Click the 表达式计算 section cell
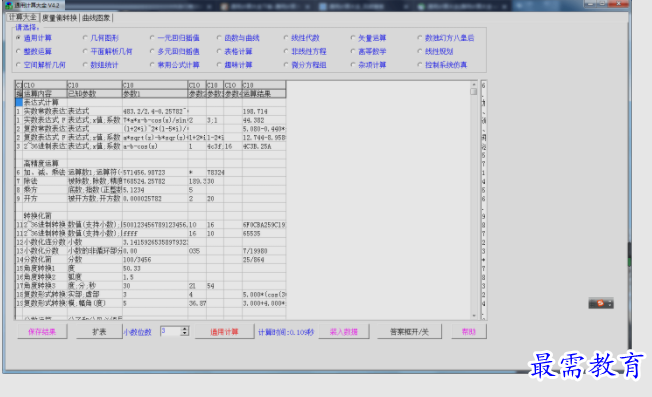 click(45, 103)
